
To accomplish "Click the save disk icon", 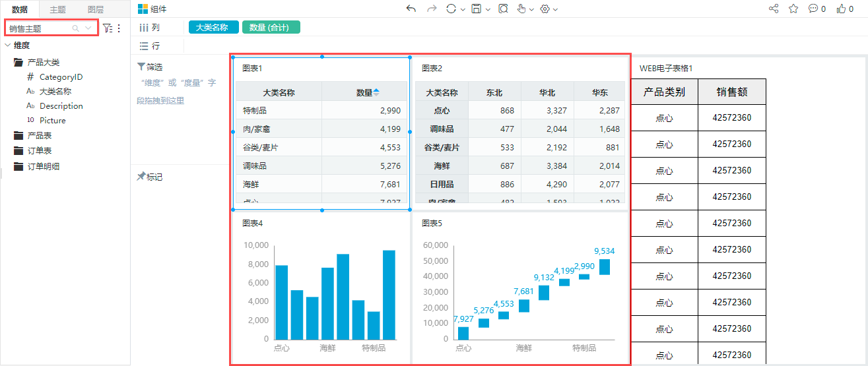I will [x=477, y=9].
